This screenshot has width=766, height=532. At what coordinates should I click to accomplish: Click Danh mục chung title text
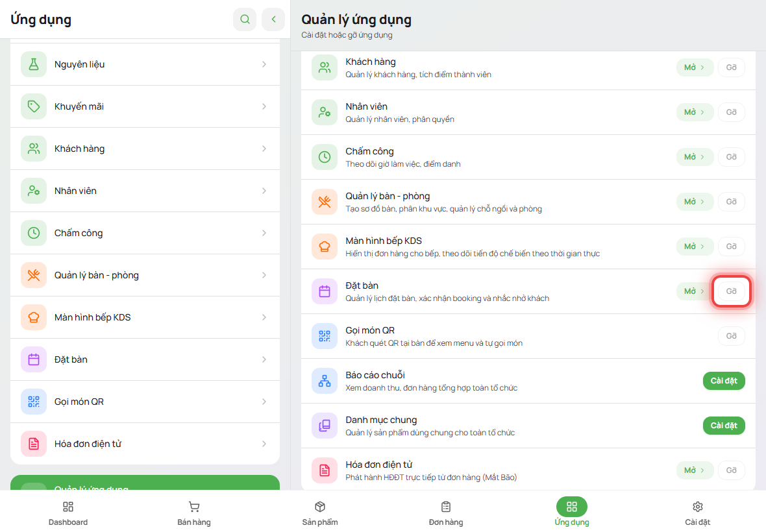[381, 420]
